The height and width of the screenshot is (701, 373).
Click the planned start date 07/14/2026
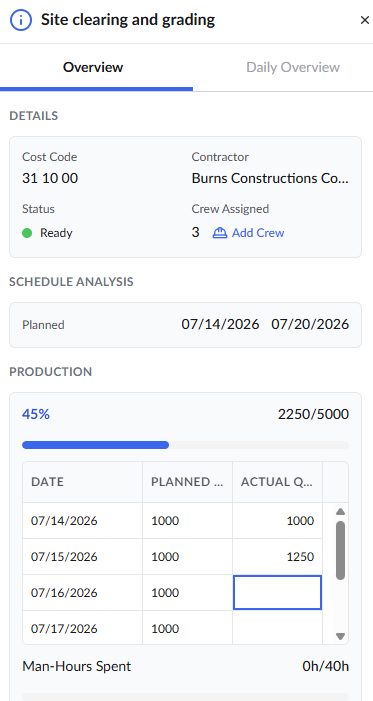[220, 324]
